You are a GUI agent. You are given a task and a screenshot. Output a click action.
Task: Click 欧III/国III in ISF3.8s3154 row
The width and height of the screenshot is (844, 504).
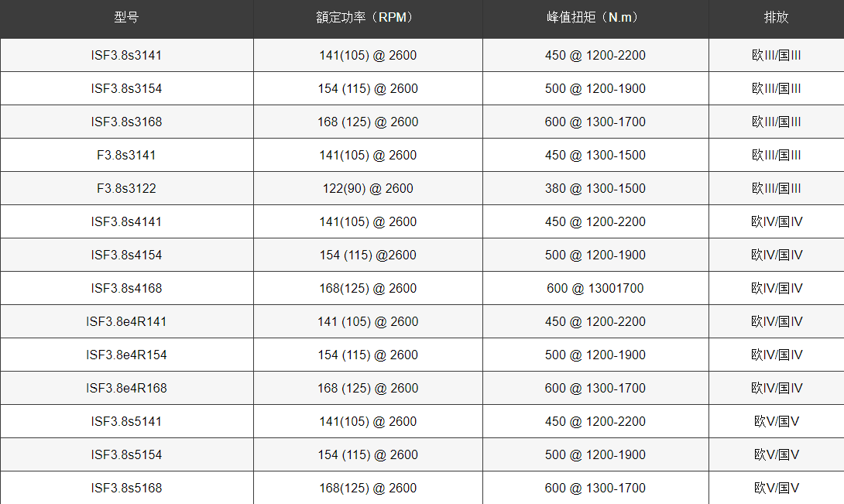tap(776, 89)
